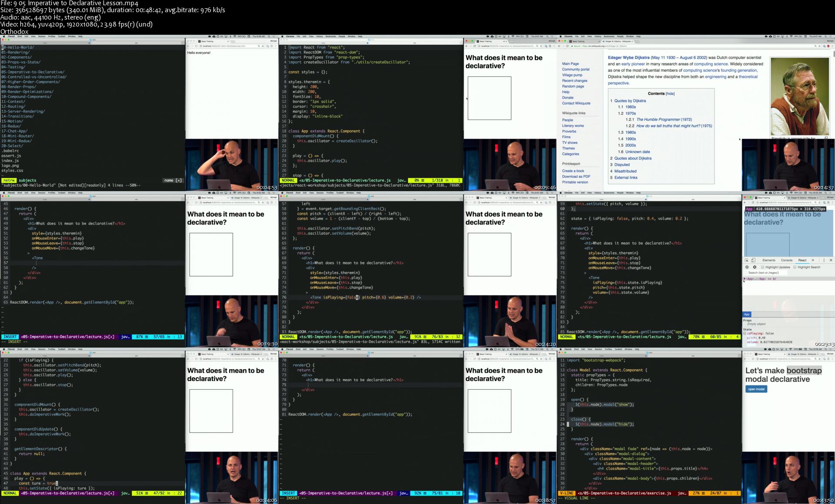Expand the <App> node in React tree

(x=745, y=279)
